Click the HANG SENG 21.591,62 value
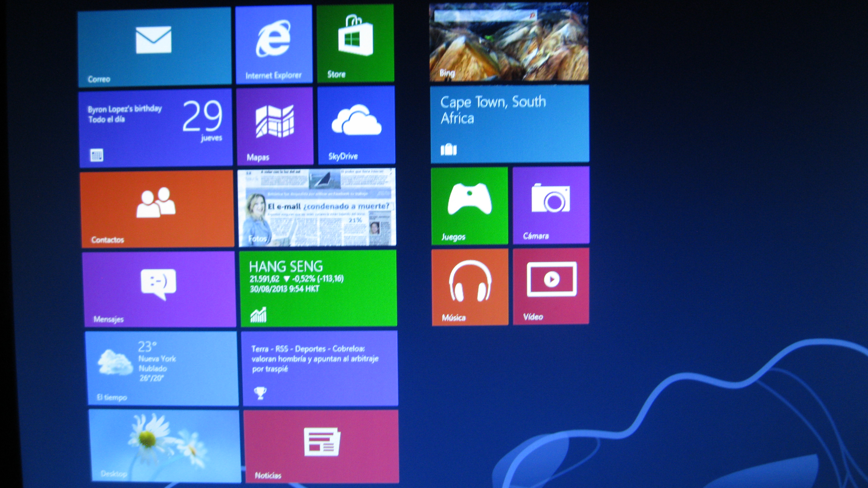 click(265, 279)
